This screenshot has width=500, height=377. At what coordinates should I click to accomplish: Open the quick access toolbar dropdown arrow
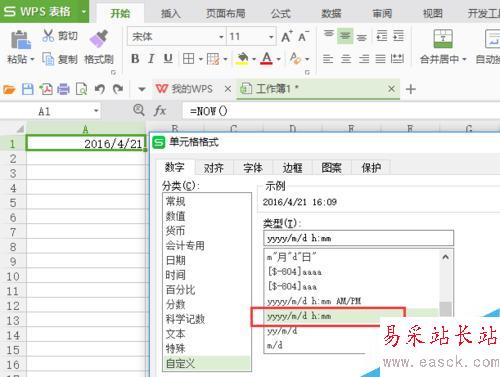(142, 89)
